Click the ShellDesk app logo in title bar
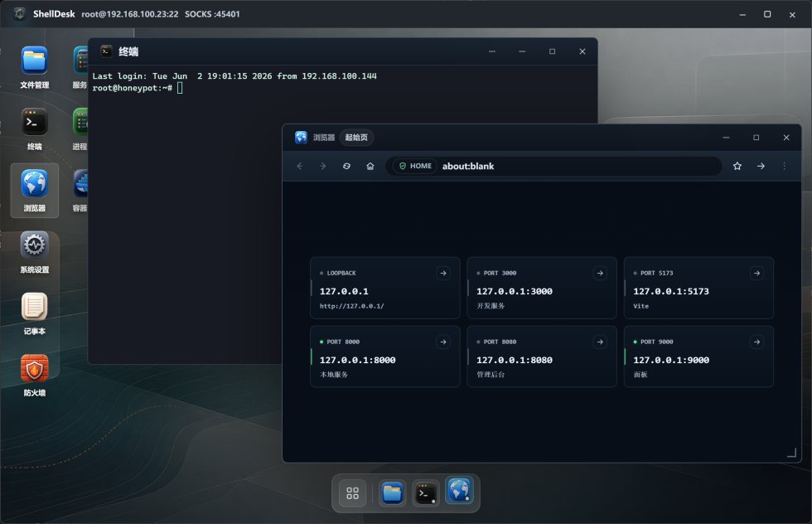Image resolution: width=812 pixels, height=524 pixels. tap(20, 14)
